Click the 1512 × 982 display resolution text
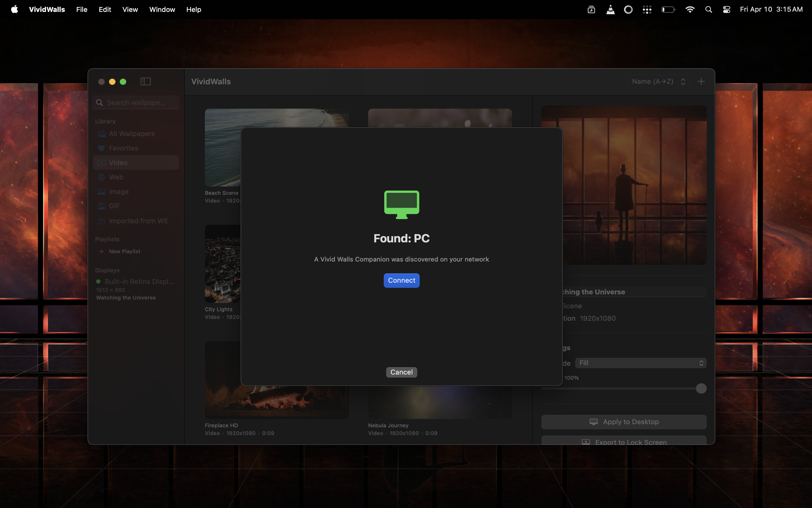 (x=111, y=290)
